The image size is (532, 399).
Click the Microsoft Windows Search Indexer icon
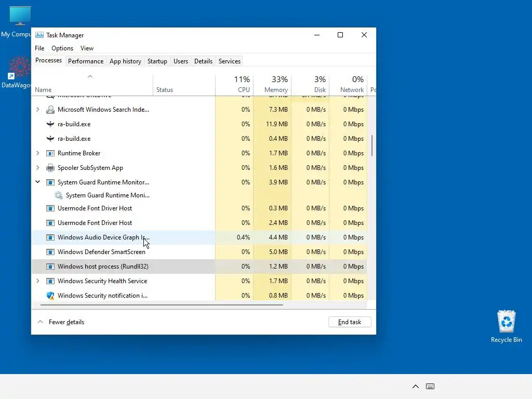pos(50,110)
